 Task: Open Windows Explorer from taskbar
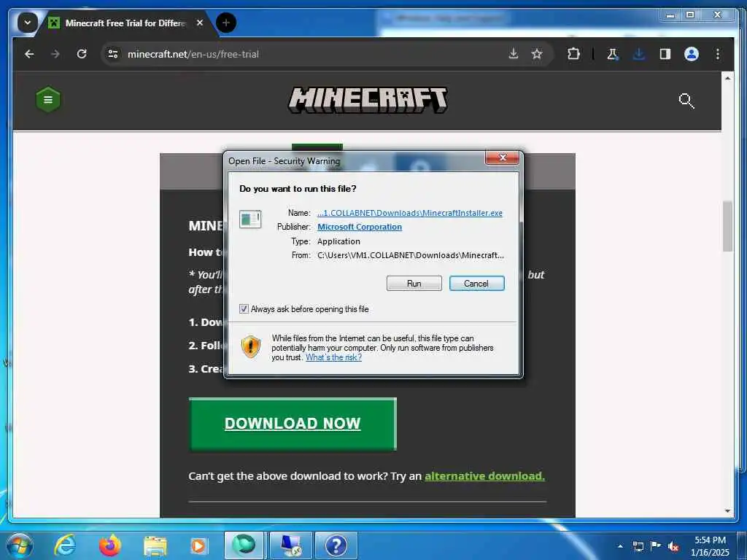[x=155, y=546]
